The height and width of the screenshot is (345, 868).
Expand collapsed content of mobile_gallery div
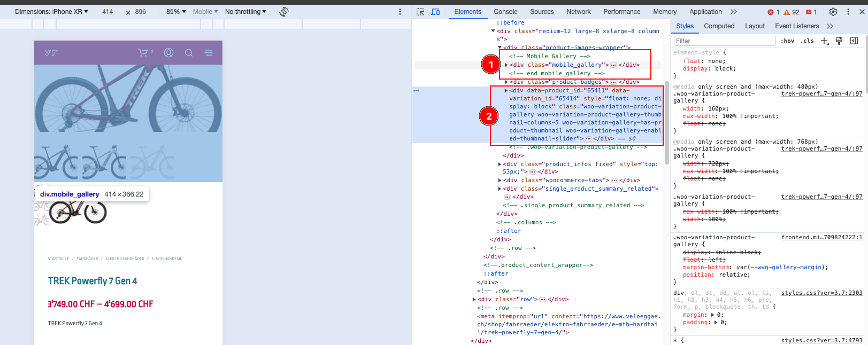click(x=613, y=65)
